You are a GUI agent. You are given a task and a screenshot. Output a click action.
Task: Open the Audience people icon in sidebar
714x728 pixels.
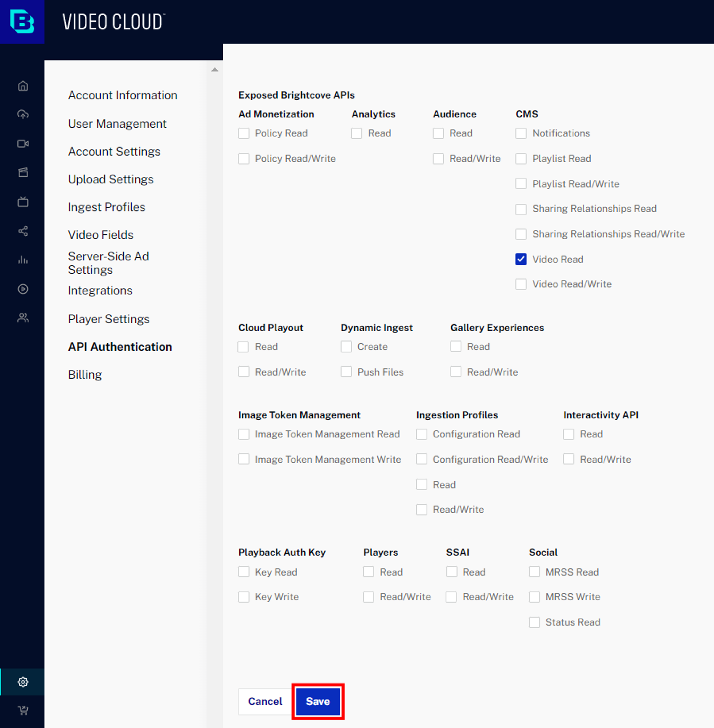click(23, 318)
